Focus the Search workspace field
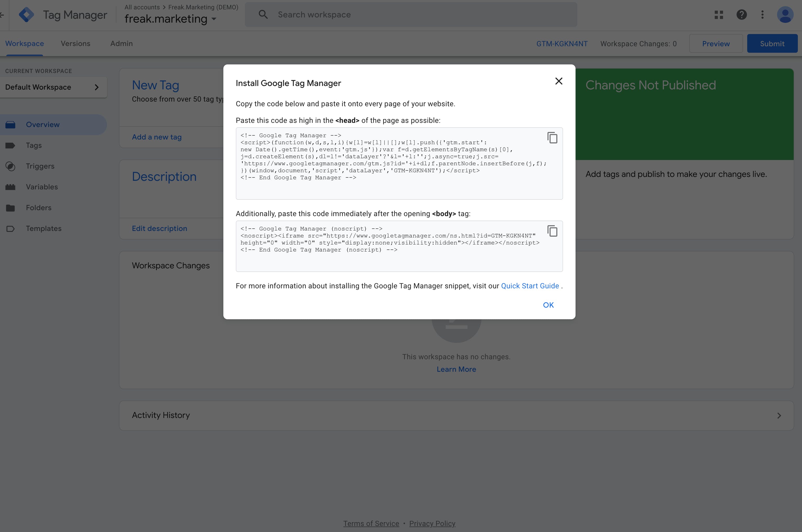 [x=411, y=15]
